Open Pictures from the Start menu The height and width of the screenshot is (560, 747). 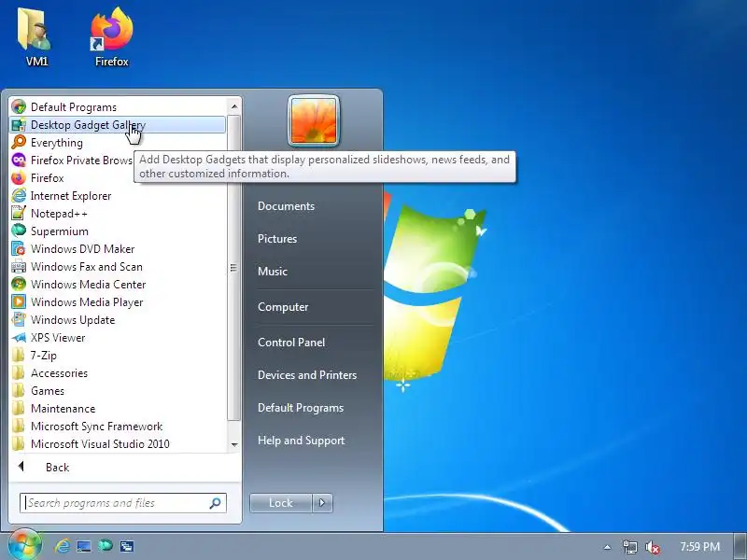(277, 239)
